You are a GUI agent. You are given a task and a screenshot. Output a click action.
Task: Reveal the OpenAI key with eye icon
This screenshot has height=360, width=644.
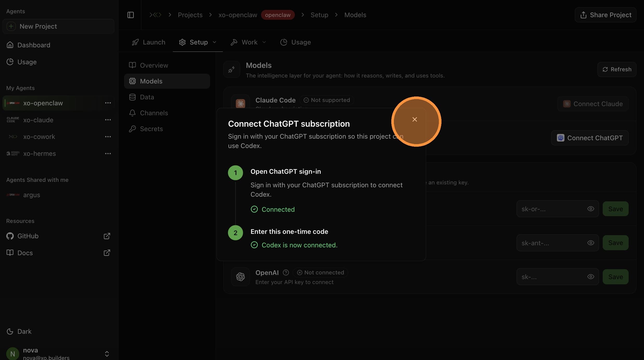click(x=591, y=277)
